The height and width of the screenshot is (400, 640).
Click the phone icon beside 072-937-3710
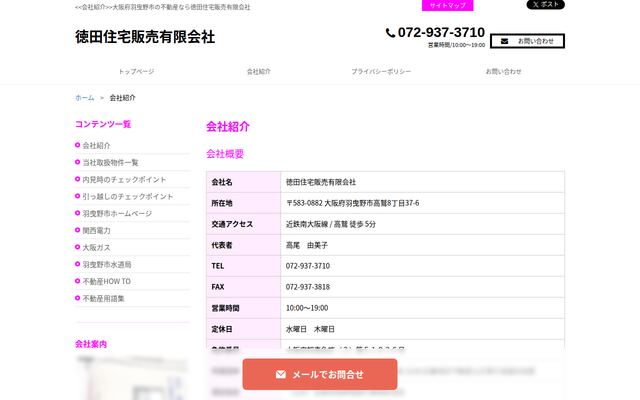point(390,33)
